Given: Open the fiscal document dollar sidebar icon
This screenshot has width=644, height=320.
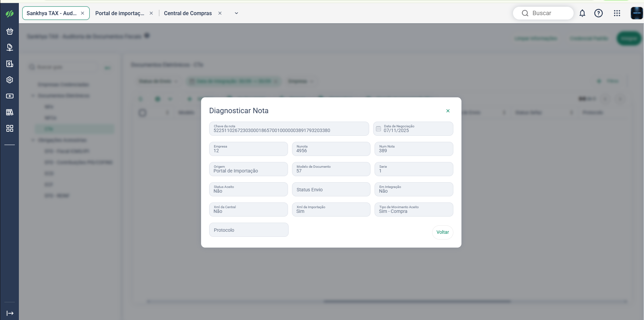Looking at the screenshot, I should (x=10, y=64).
